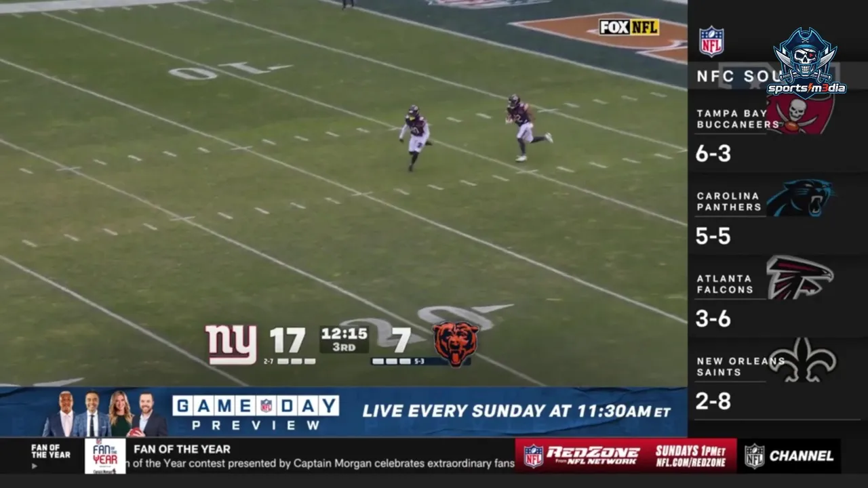Click the New York Giants logo on scoreboard

231,344
